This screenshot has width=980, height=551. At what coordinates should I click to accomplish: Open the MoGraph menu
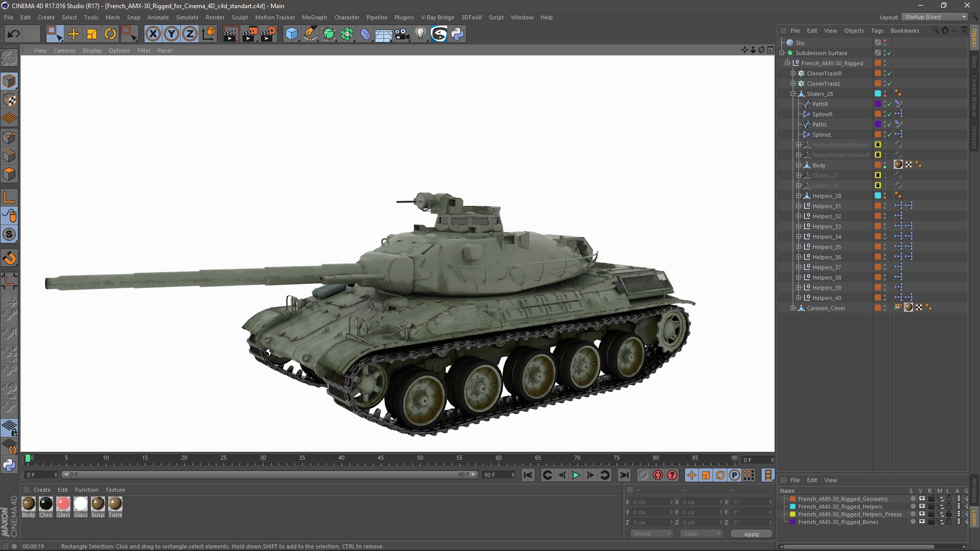(x=314, y=17)
